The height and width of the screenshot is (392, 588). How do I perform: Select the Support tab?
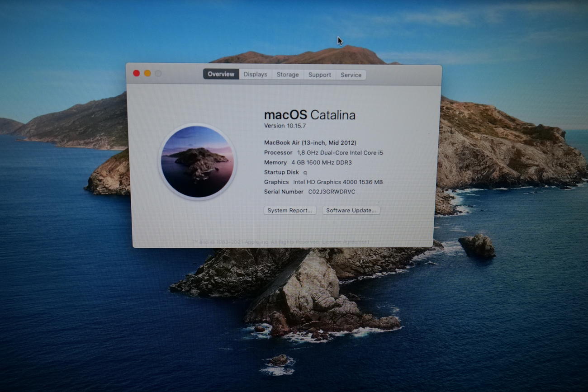click(x=320, y=75)
